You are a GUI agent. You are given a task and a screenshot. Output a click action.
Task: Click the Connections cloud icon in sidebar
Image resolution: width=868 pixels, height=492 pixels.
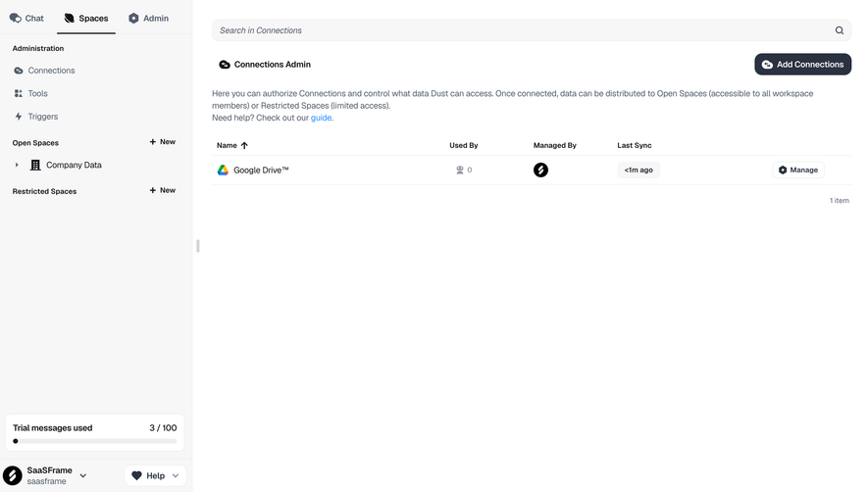[x=19, y=71]
